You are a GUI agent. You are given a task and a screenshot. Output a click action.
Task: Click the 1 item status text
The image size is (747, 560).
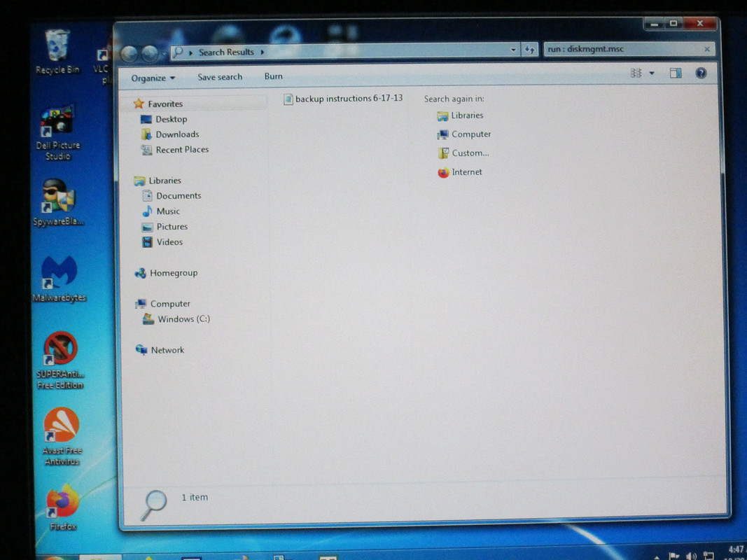(x=195, y=497)
